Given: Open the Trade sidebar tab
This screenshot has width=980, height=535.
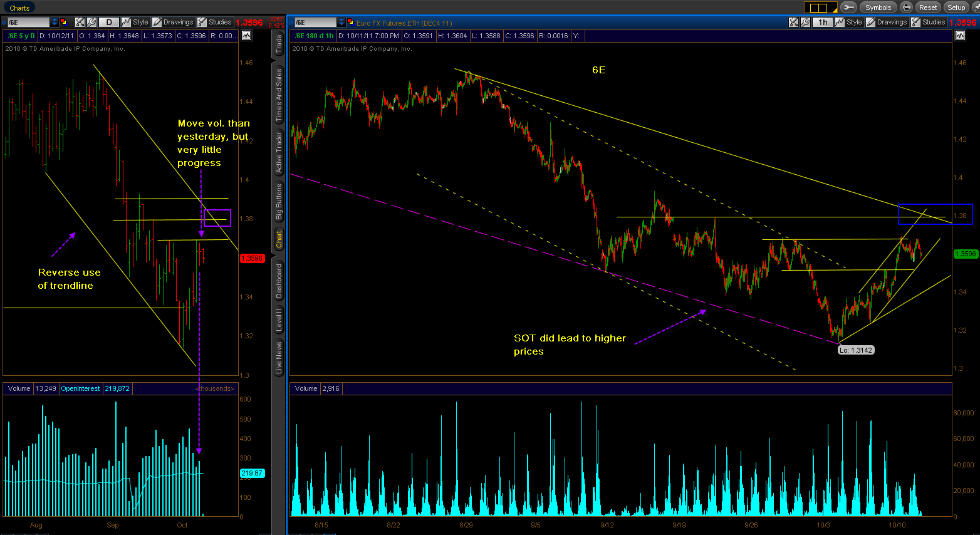Looking at the screenshot, I should (x=279, y=43).
